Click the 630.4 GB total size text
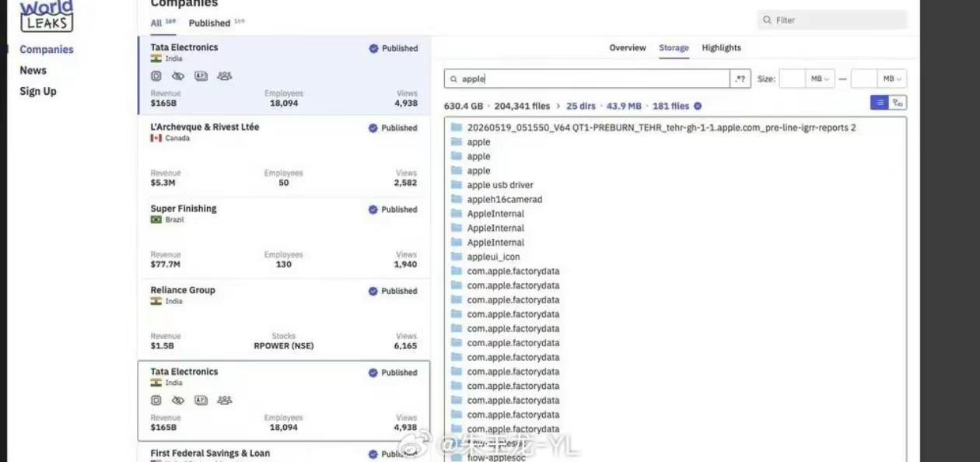This screenshot has width=980, height=462. point(464,107)
